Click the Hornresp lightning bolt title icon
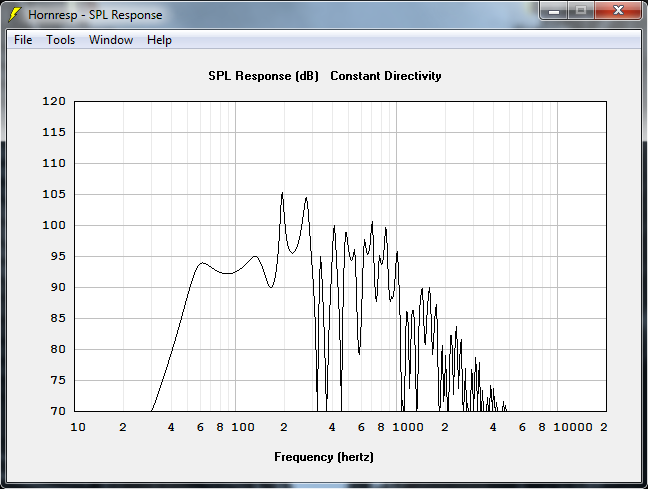648x489 pixels. (14, 14)
